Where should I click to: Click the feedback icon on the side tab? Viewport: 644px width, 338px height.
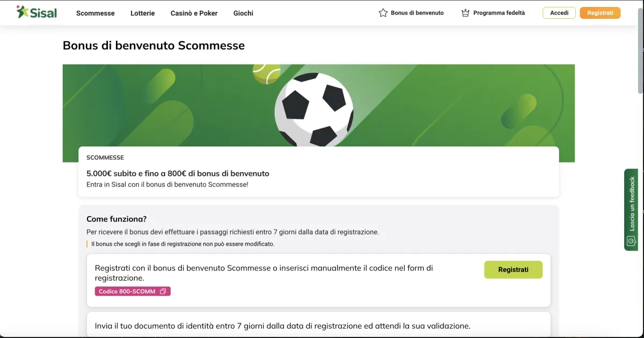click(631, 241)
